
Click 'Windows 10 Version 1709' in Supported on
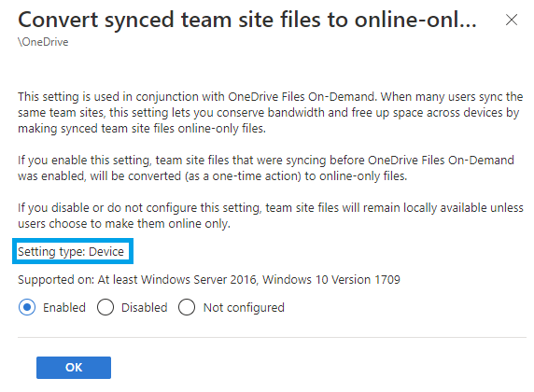click(331, 280)
